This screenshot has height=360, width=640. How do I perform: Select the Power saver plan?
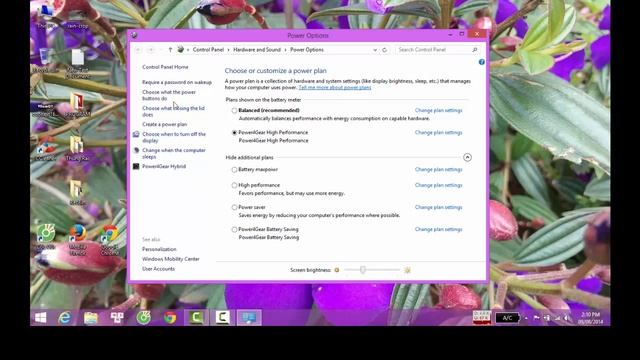234,207
